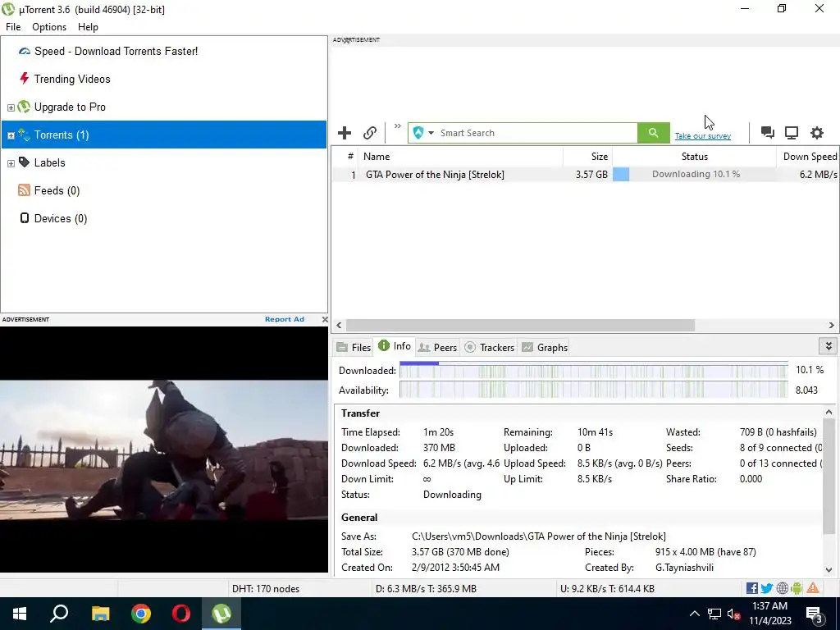Open Preferences gear icon
Viewport: 840px width, 630px height.
816,132
